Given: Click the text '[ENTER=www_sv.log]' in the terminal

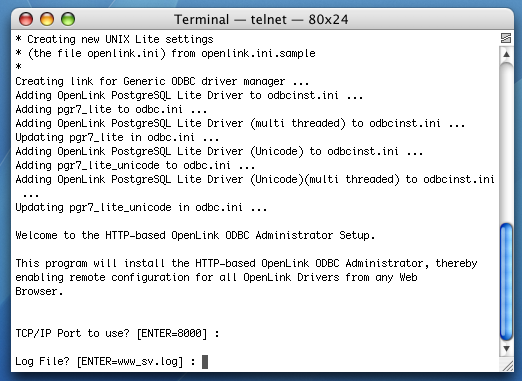Looking at the screenshot, I should (130, 361).
